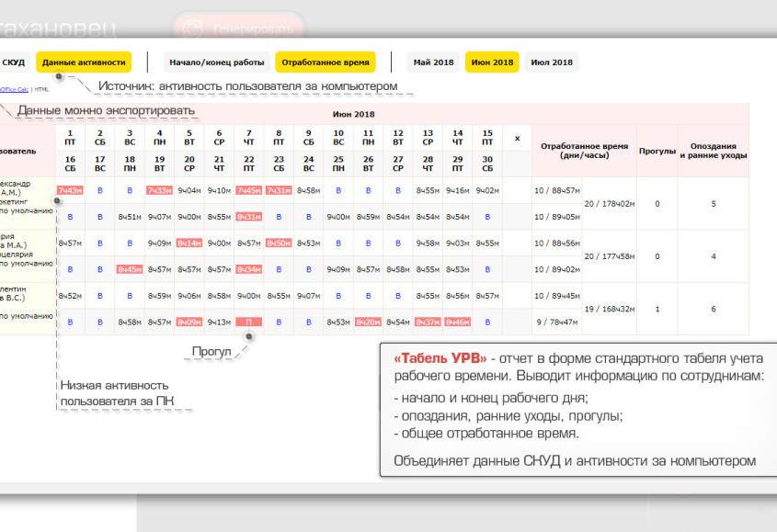Click the red 8ч14м cell

click(189, 243)
